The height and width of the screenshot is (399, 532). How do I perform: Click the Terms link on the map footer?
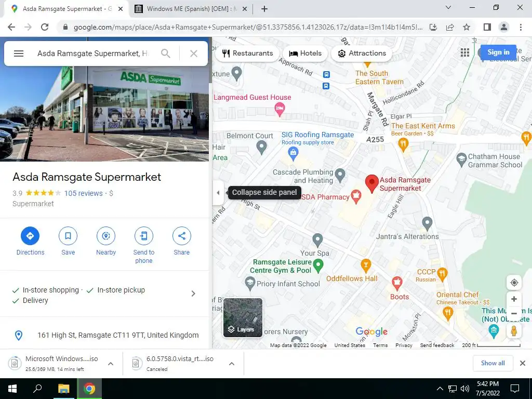(x=380, y=345)
